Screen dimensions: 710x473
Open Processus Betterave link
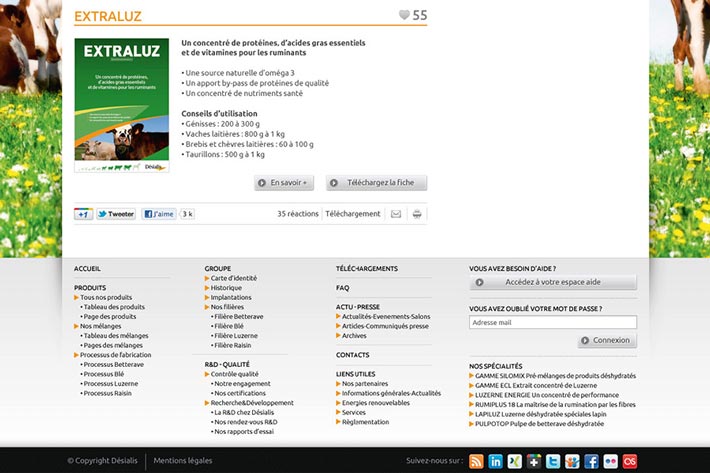[114, 364]
